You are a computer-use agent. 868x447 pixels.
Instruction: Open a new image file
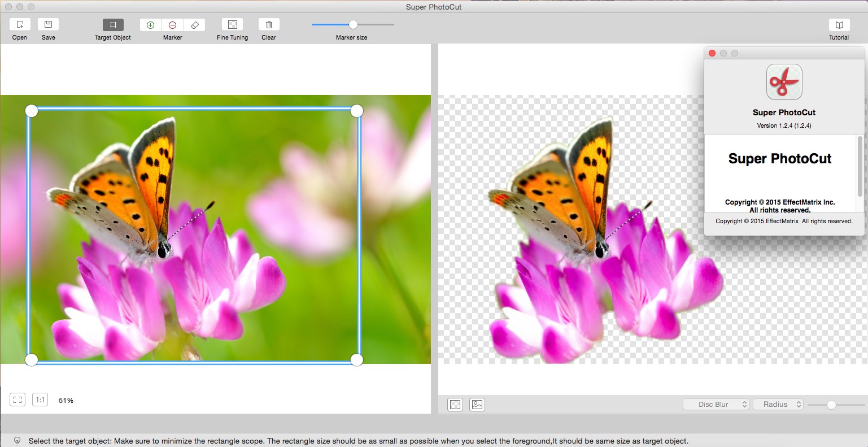[x=19, y=24]
